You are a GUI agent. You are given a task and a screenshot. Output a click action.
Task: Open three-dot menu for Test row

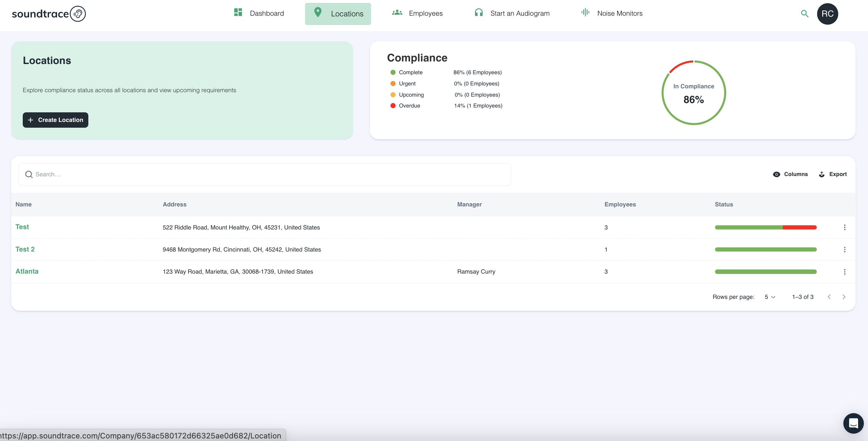(x=844, y=228)
